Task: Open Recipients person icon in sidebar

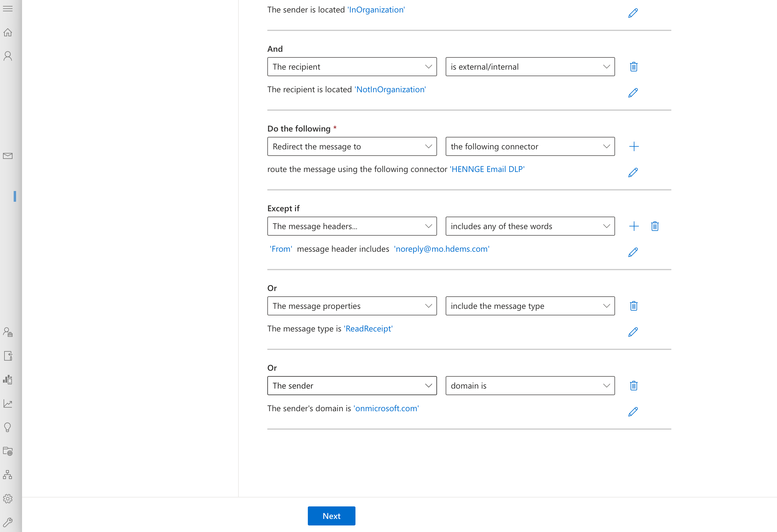Action: click(x=8, y=56)
